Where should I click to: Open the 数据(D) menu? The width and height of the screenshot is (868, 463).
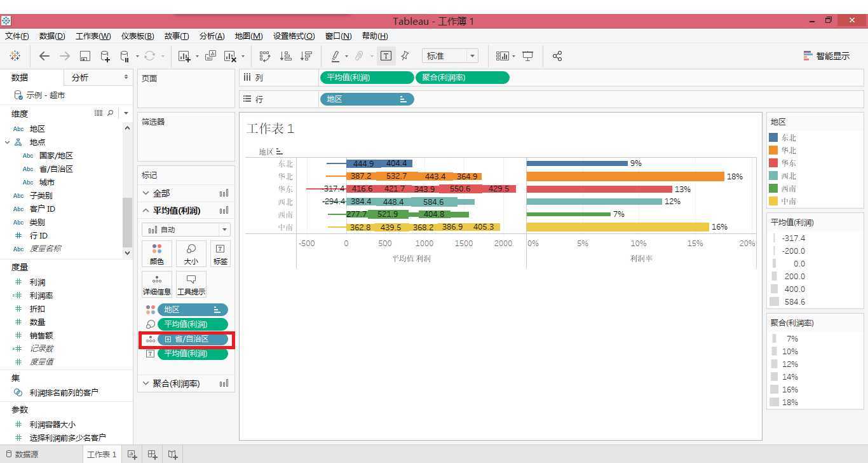52,36
